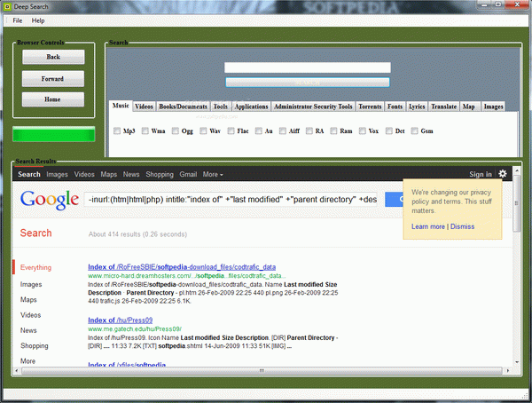The width and height of the screenshot is (532, 403).
Task: Open Gmail from Google top bar
Action: pos(188,174)
